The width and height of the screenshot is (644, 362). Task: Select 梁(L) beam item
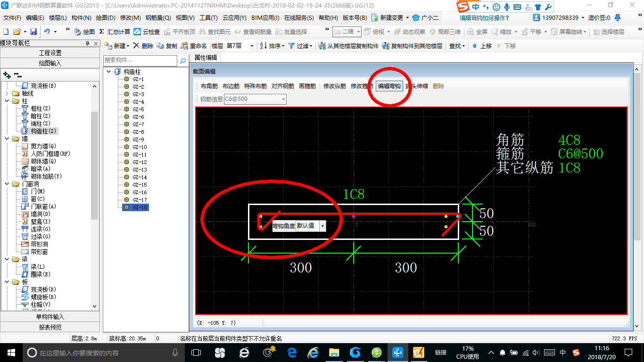[x=38, y=267]
